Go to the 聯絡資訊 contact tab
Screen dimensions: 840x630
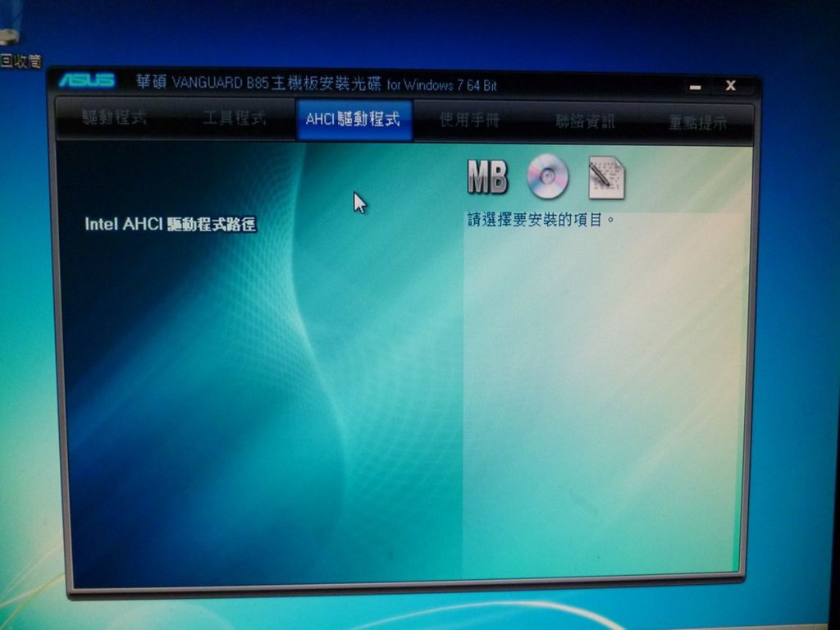(x=584, y=121)
